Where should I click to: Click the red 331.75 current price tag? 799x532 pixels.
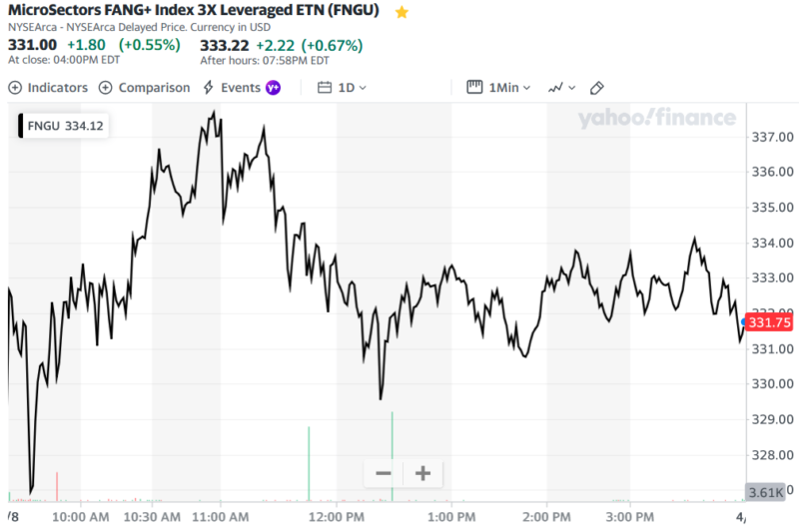coord(769,322)
